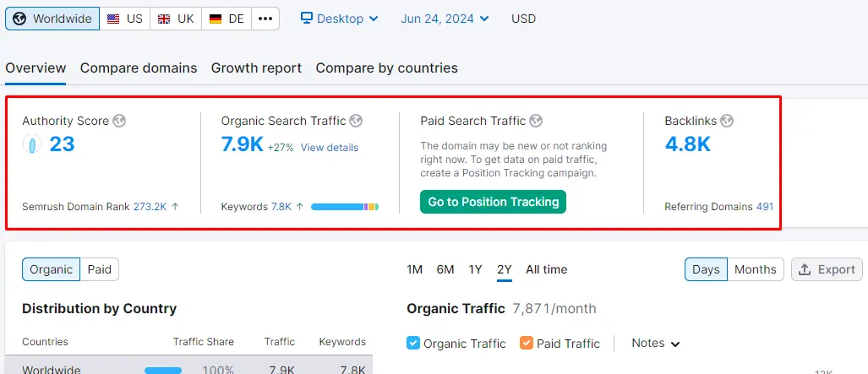Click the Export button
Screen dimensions: 868x374
pos(827,269)
